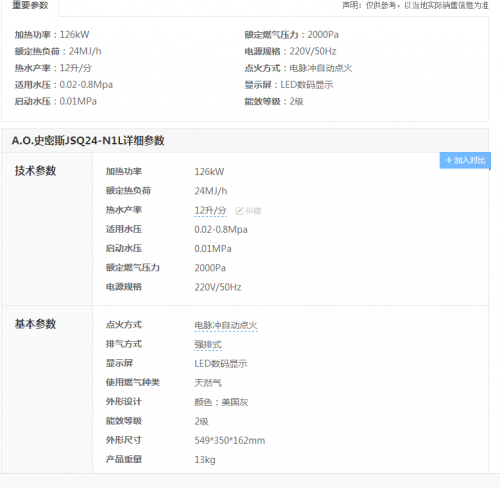Select 加热功率：126kW in the summary box

[52, 35]
